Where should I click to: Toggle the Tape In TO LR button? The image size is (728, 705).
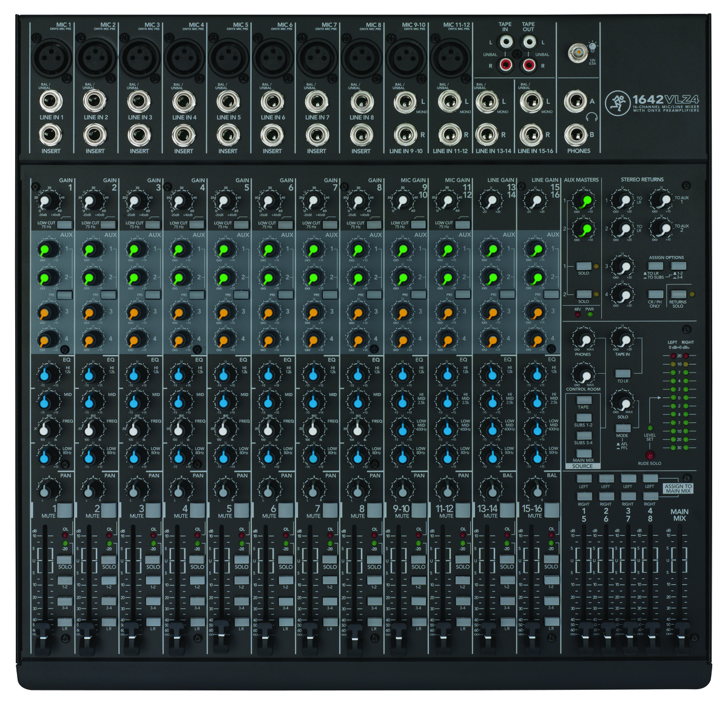(x=622, y=373)
